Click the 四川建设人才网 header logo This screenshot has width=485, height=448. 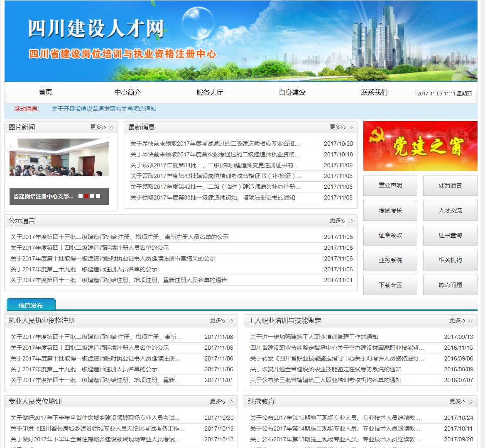pyautogui.click(x=96, y=28)
